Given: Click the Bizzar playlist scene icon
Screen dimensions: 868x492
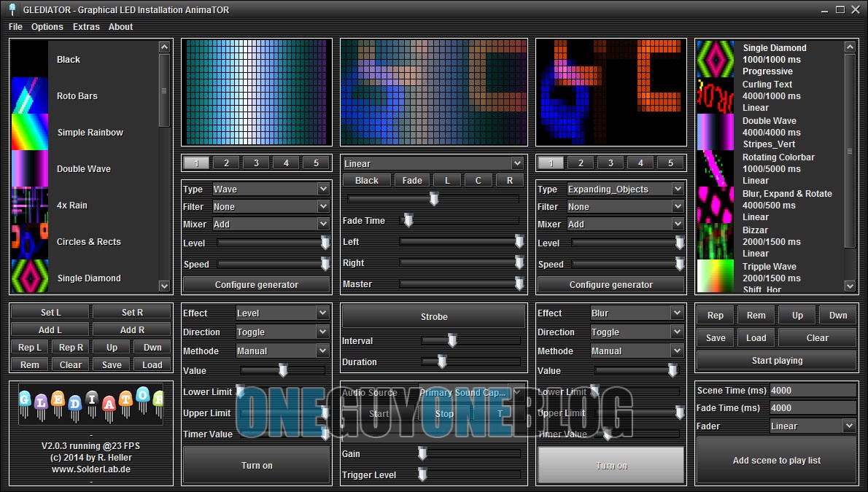Looking at the screenshot, I should (716, 241).
